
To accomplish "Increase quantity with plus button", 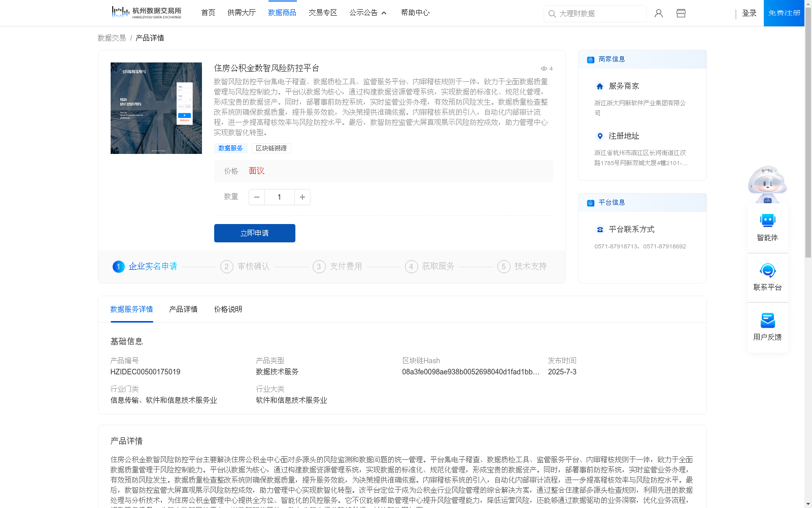I will (x=302, y=197).
